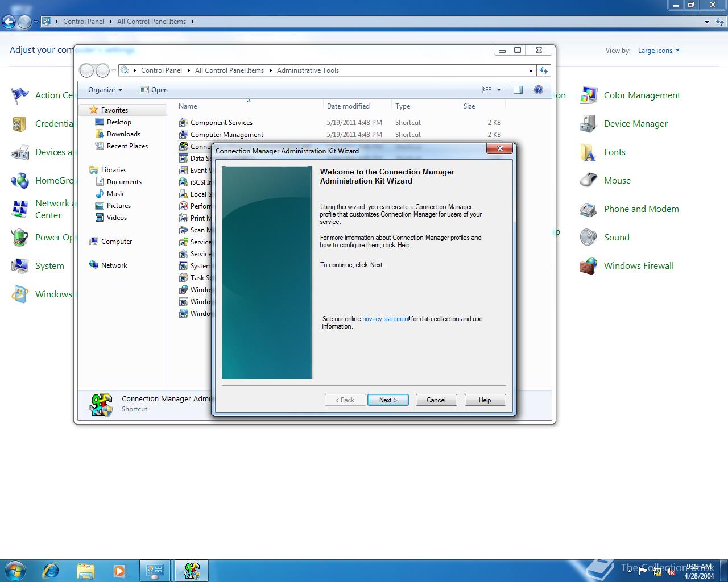Screen dimensions: 728x582
Task: Open the Action Center flag icon
Action: 20,95
